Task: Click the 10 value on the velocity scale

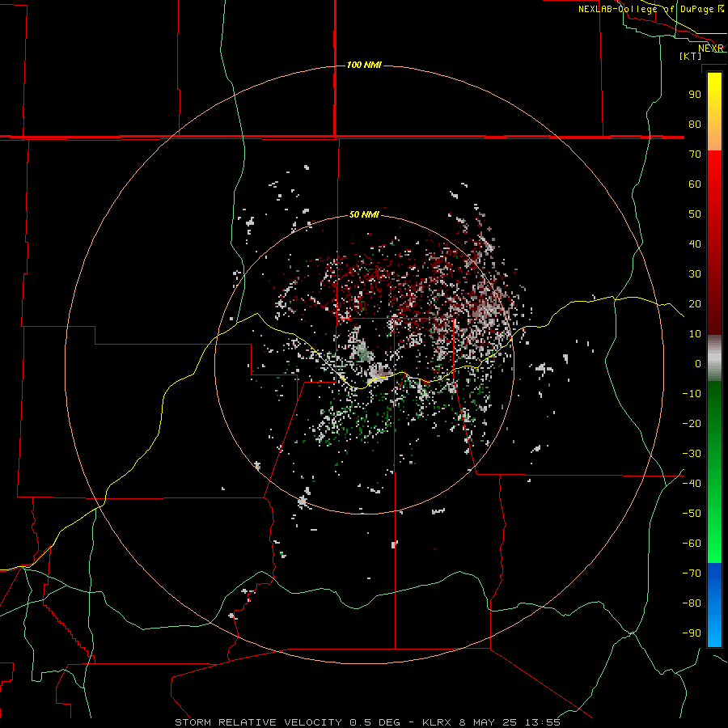Action: (x=695, y=334)
